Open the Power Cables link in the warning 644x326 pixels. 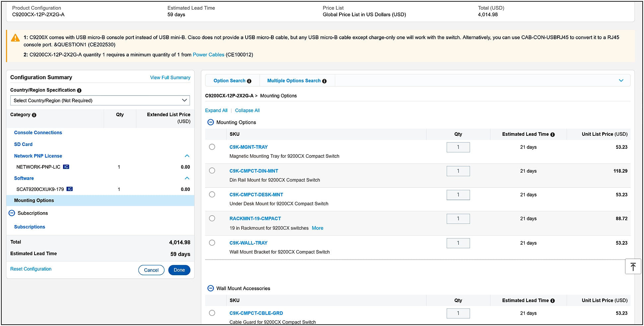[208, 55]
